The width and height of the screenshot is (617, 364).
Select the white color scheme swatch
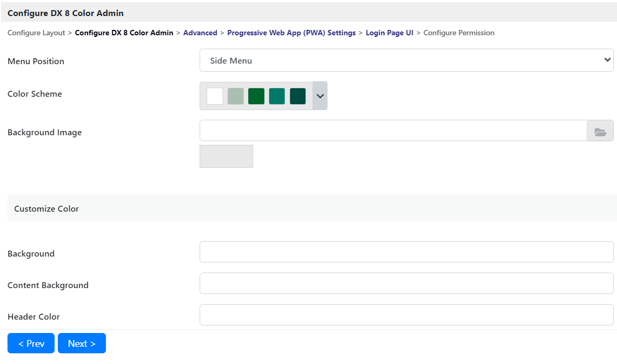215,96
